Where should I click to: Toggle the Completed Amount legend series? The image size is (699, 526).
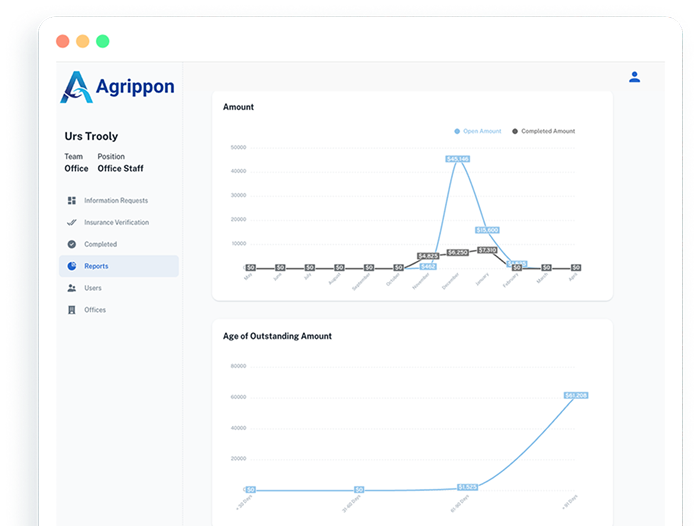(543, 131)
